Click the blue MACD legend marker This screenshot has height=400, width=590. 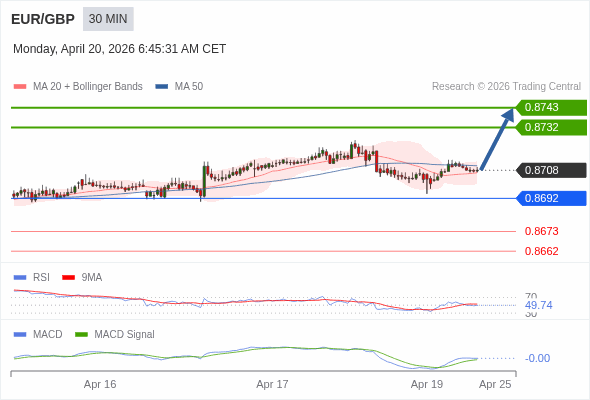point(20,335)
